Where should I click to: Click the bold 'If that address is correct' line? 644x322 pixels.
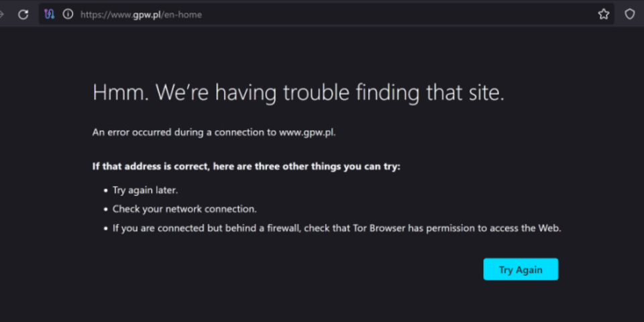[x=246, y=167]
